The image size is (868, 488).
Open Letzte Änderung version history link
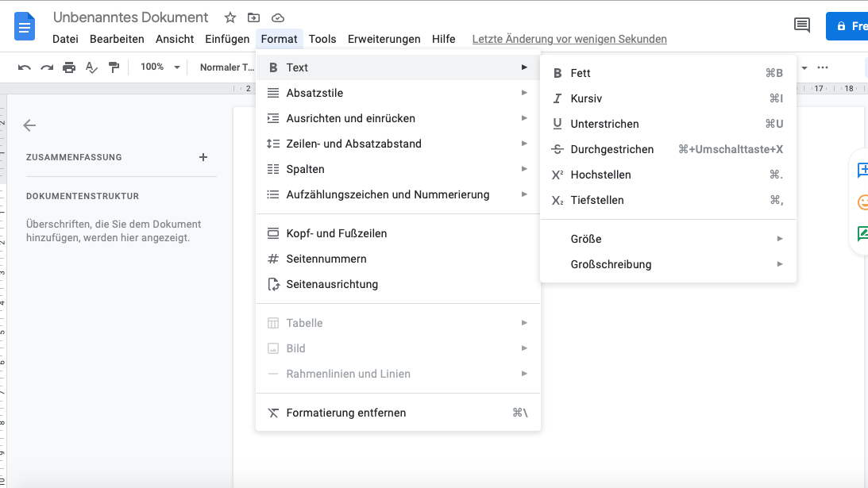tap(569, 39)
